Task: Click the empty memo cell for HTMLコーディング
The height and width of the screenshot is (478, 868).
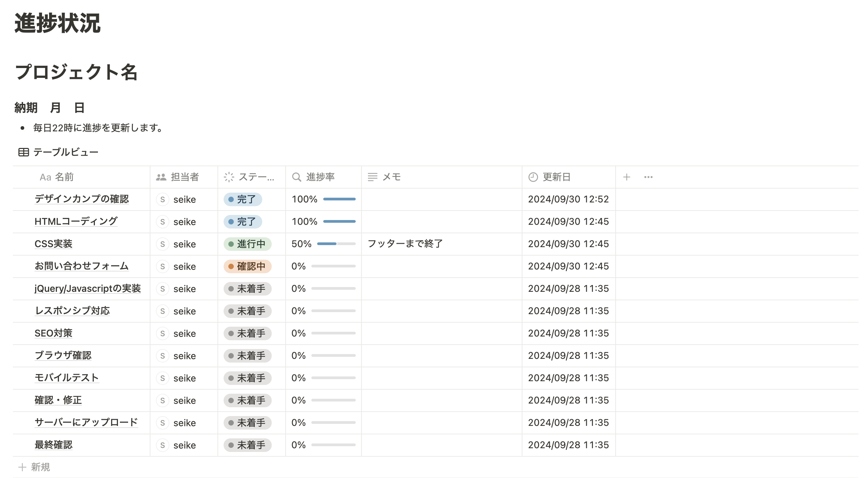Action: 442,221
